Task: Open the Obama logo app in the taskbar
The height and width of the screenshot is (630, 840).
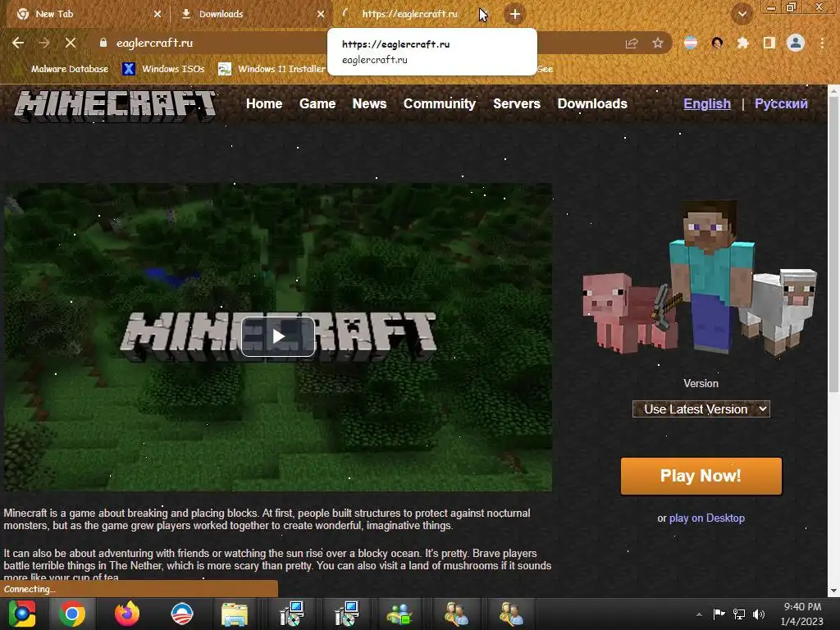Action: click(181, 614)
